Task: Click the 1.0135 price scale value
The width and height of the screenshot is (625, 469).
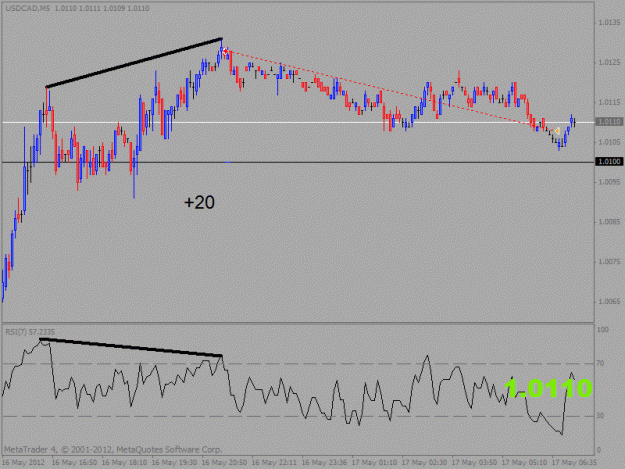Action: [609, 22]
